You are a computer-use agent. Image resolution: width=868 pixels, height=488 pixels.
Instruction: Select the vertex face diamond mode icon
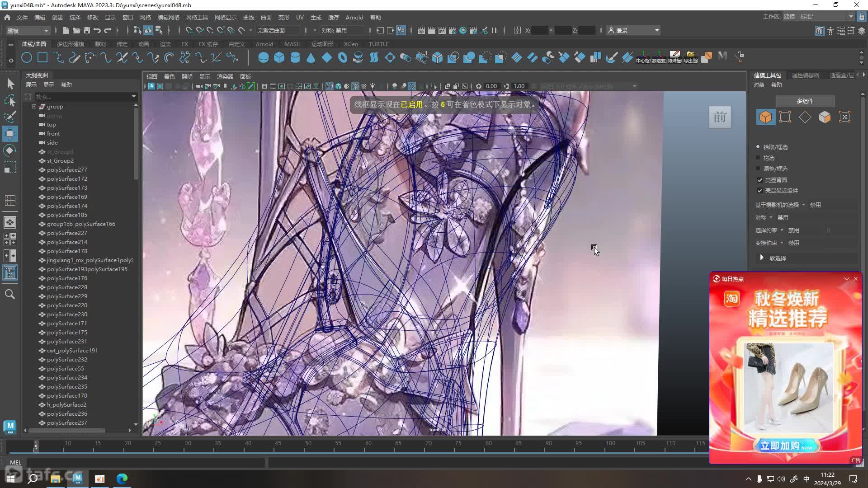(805, 117)
